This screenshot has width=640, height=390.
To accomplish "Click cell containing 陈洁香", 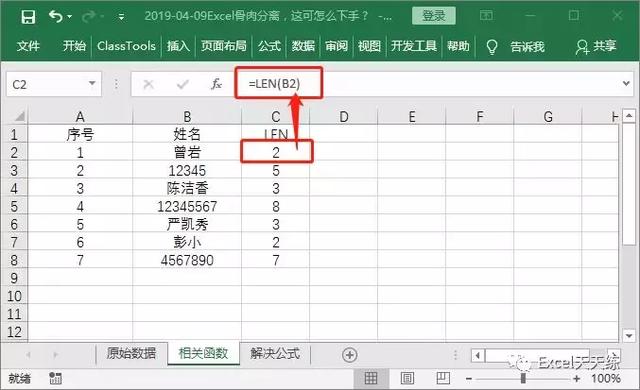I will 187,188.
